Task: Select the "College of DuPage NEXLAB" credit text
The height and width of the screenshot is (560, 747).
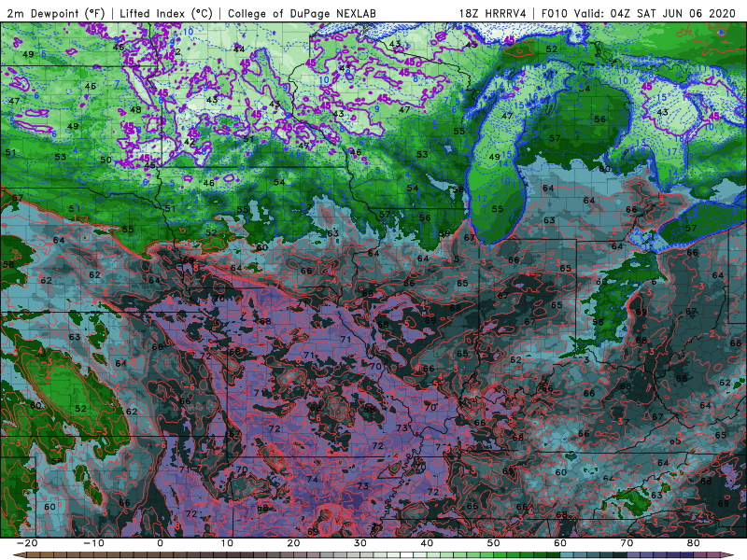Action: (302, 13)
